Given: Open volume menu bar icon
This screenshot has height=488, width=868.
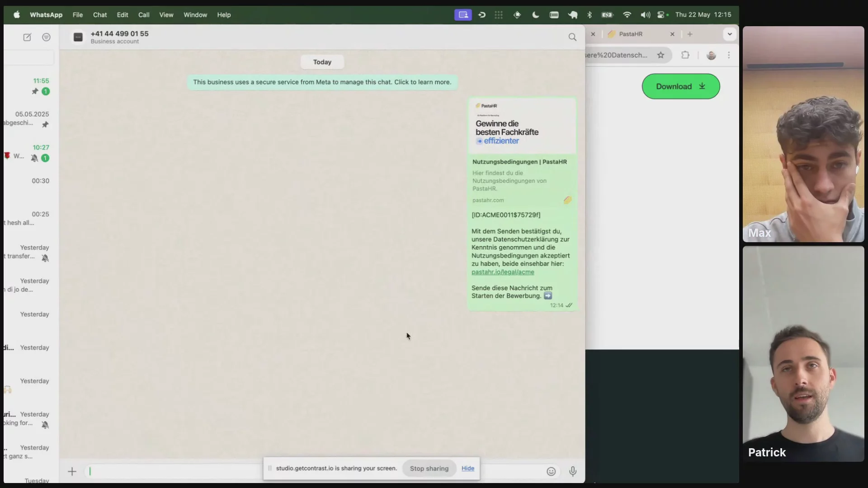Looking at the screenshot, I should coord(645,14).
